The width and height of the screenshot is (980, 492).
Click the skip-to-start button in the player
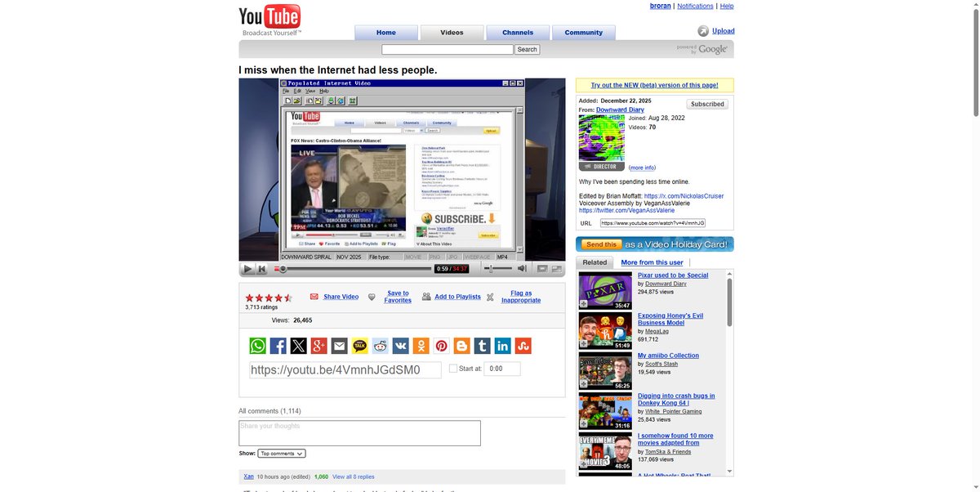click(x=262, y=268)
